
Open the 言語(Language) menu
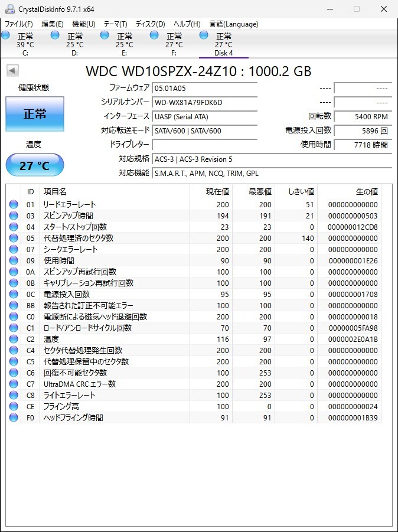234,24
